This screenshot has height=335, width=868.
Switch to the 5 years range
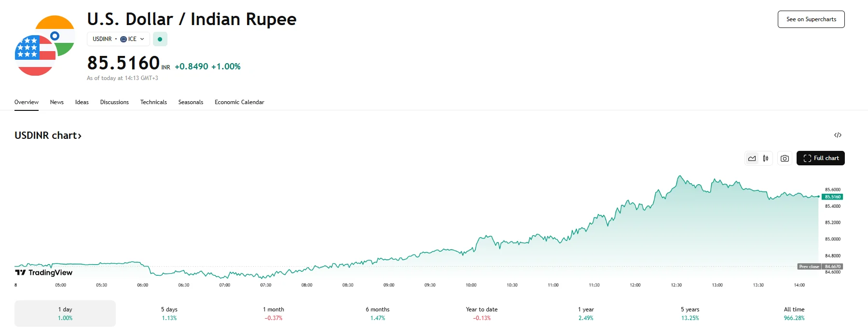click(x=690, y=313)
